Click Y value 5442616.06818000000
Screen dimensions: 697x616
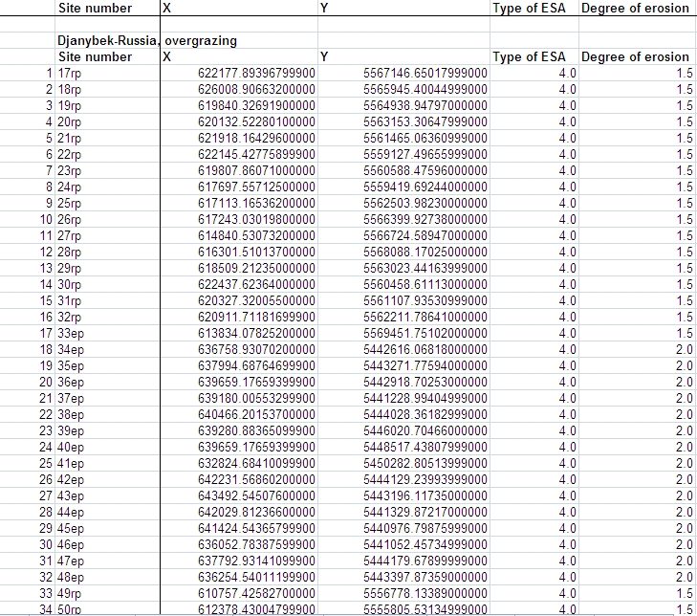coord(426,350)
